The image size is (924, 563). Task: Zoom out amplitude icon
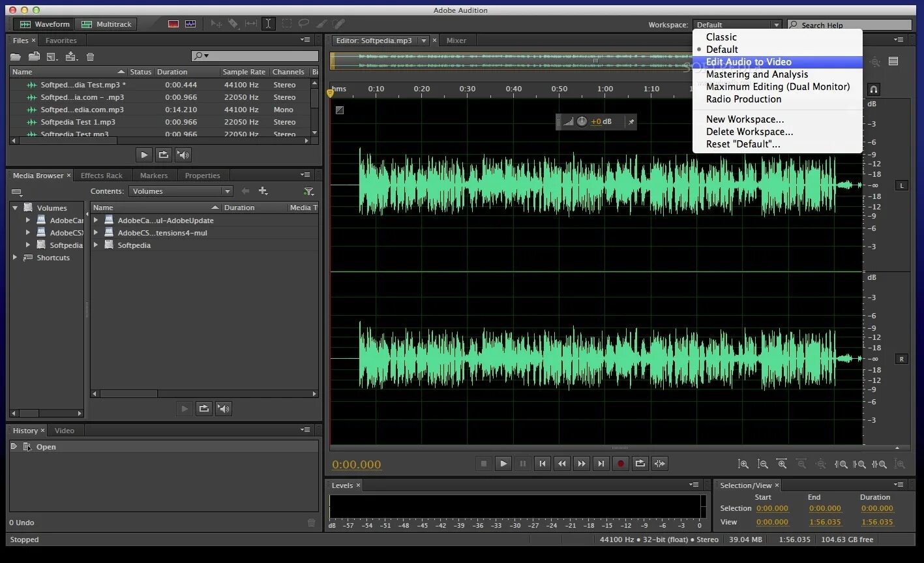pos(762,464)
